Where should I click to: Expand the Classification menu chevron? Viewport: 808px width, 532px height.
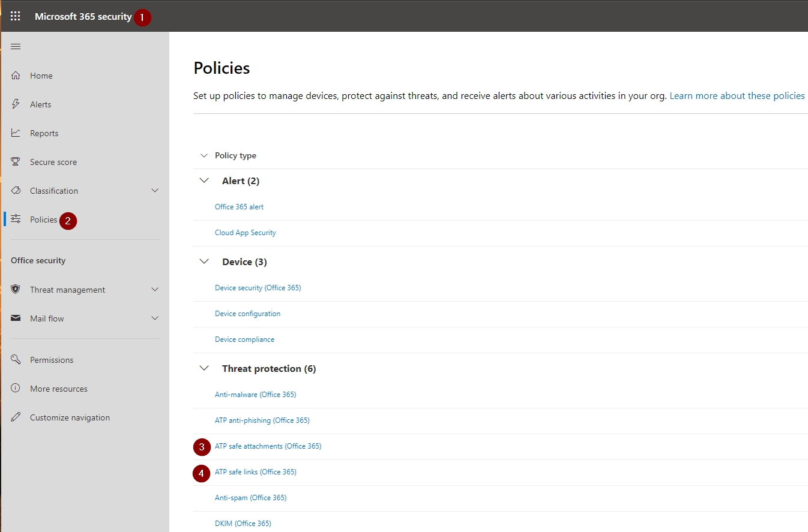155,191
